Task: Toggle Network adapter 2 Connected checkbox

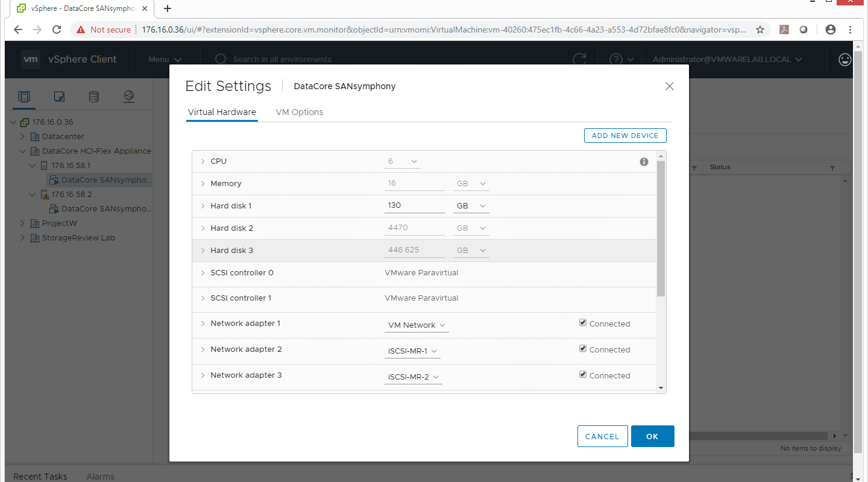Action: 583,349
